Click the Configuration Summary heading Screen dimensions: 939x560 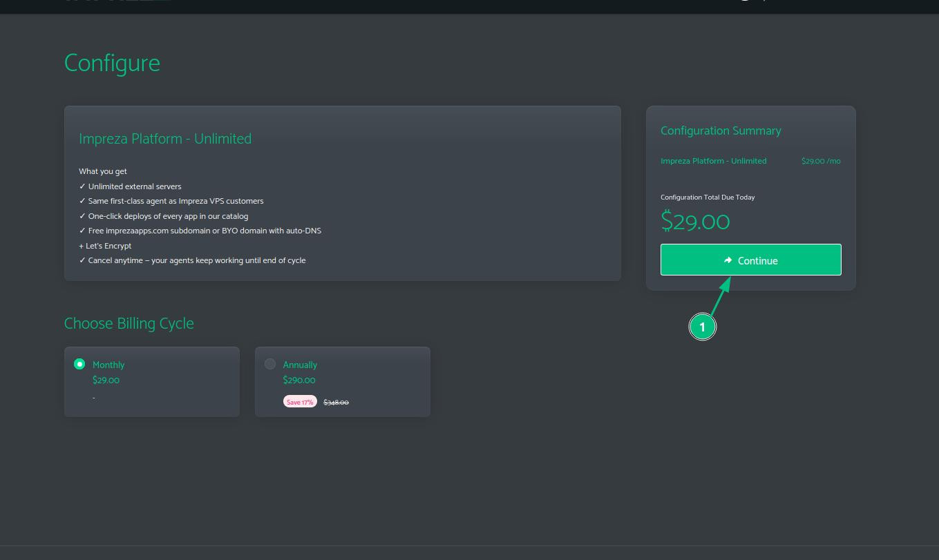721,131
